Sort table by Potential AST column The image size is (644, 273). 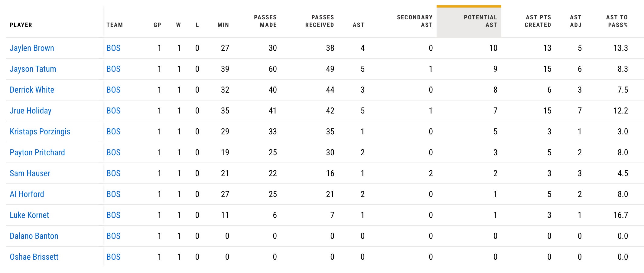480,21
